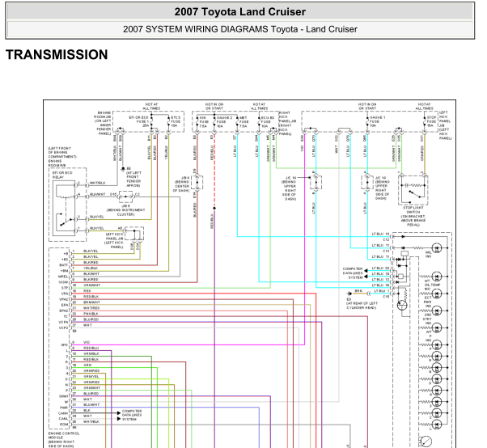Select '(AT REAR OF LEFT CYLINDER HEAD)' note
Viewport: 487px width, 448px height.
(x=362, y=306)
